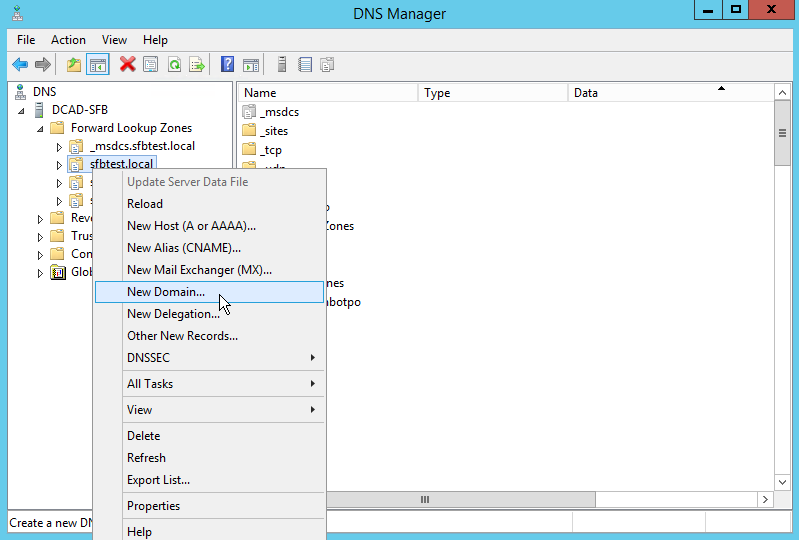
Task: Click the vertical scrollbar thumb
Action: (x=782, y=133)
